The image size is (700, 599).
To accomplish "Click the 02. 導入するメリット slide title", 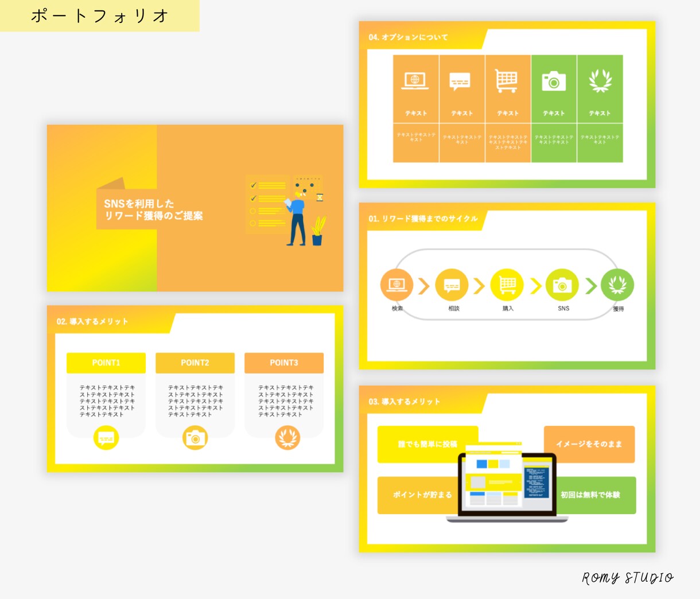I will point(92,321).
